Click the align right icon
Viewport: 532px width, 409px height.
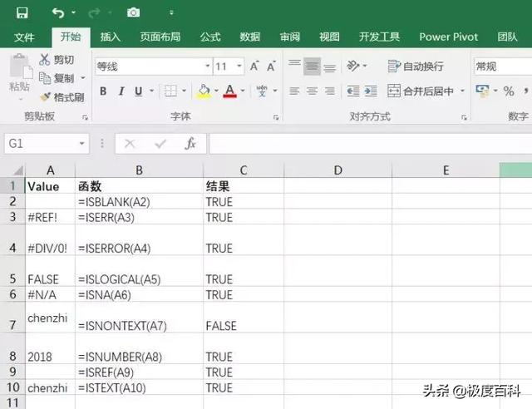click(x=329, y=91)
